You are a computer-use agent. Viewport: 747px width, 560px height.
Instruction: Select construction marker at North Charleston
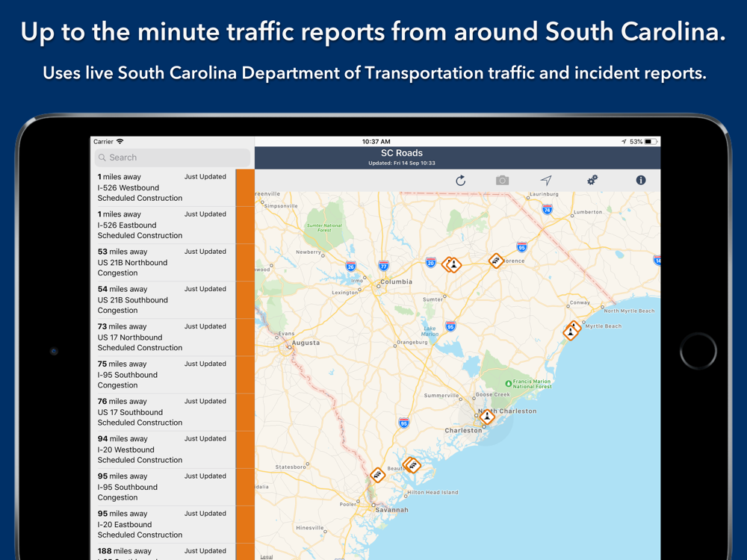487,417
